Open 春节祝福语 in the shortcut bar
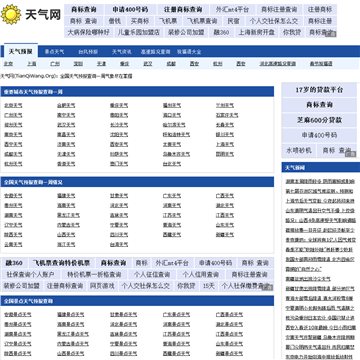 [x=321, y=64]
